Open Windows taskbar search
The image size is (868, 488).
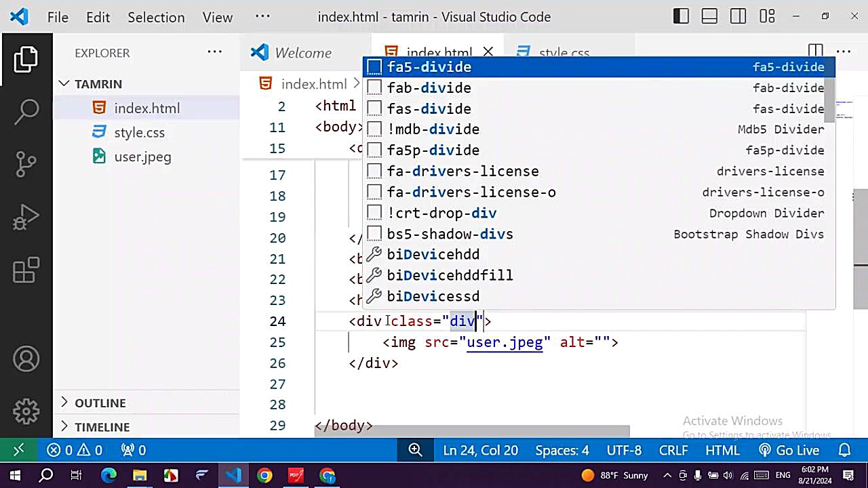46,475
